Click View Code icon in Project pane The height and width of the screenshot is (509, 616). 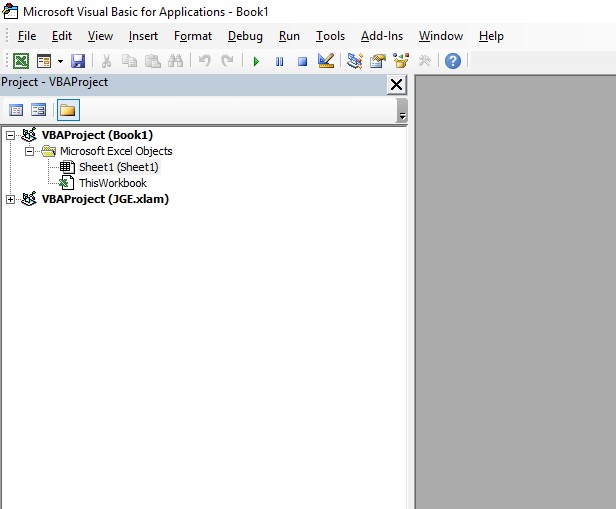[16, 110]
